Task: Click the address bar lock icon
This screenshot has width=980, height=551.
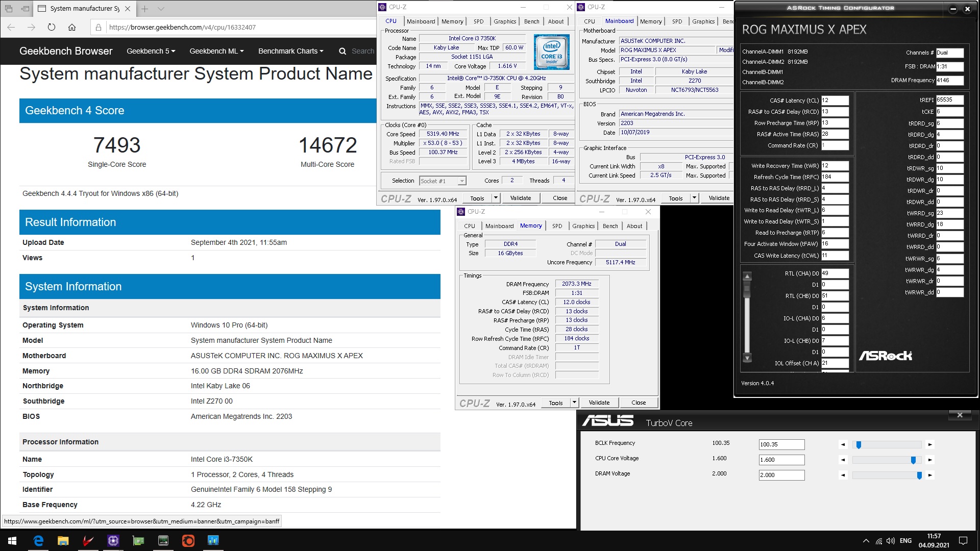Action: 99,27
